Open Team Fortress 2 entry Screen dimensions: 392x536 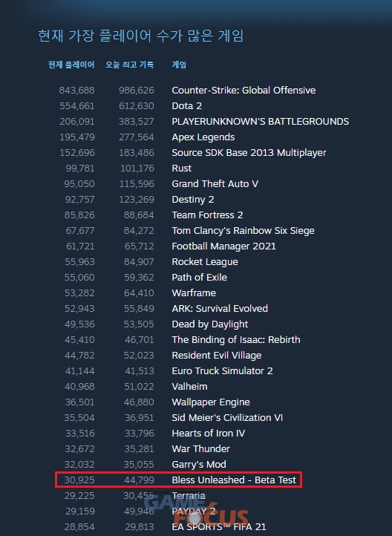(x=207, y=215)
